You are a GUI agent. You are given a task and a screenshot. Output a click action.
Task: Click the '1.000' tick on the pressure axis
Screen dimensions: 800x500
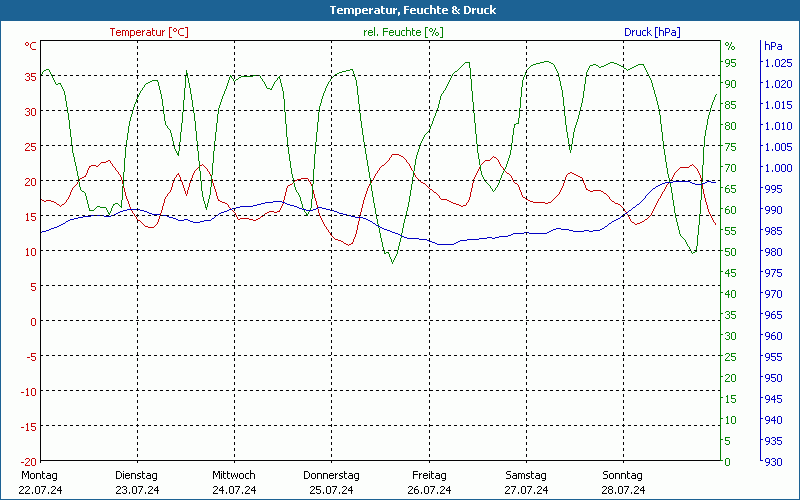pos(778,168)
